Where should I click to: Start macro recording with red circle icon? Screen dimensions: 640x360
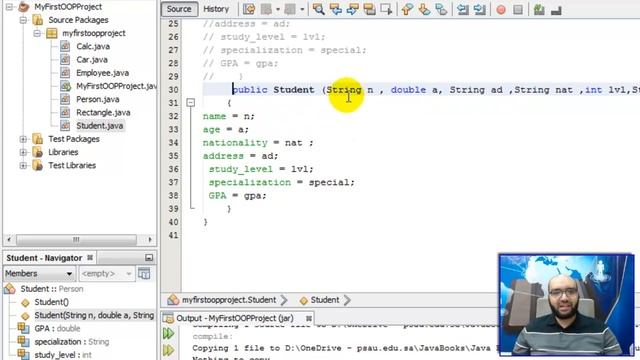(501, 9)
